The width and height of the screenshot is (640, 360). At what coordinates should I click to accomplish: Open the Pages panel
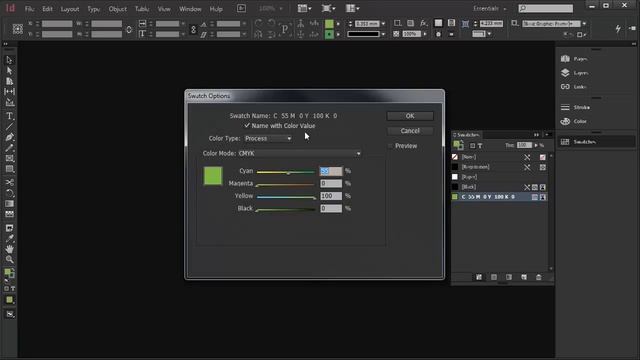coord(575,59)
